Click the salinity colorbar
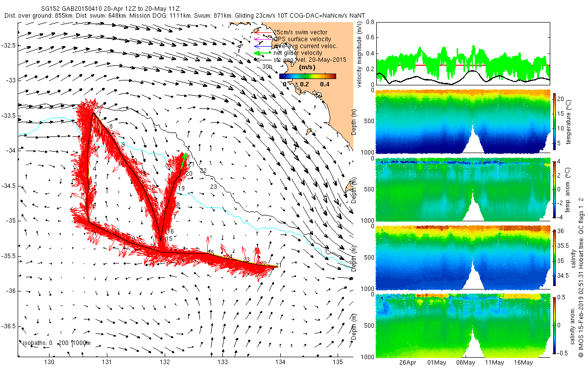The image size is (588, 368). point(555,257)
